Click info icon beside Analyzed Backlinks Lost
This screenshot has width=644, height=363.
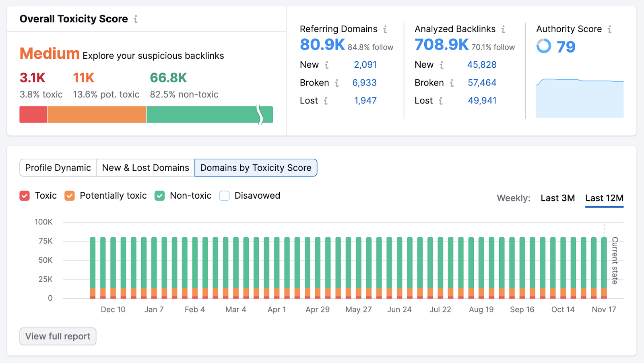pos(441,101)
